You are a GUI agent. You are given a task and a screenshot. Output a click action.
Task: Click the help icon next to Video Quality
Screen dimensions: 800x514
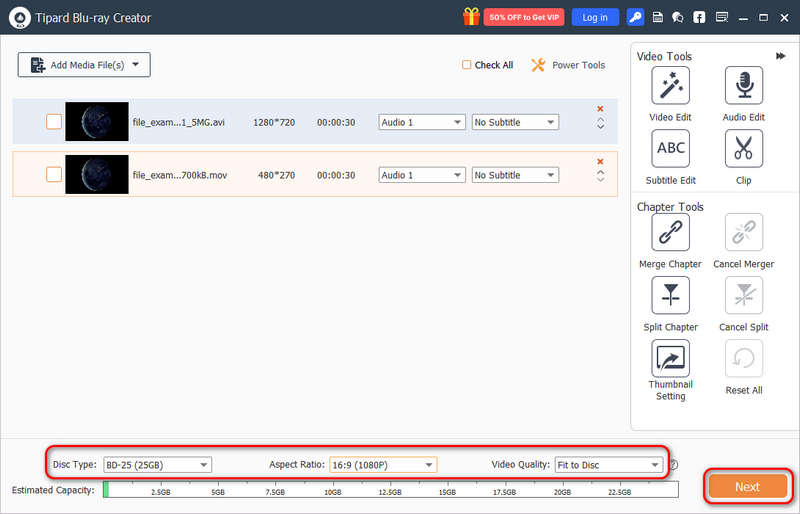[x=673, y=465]
